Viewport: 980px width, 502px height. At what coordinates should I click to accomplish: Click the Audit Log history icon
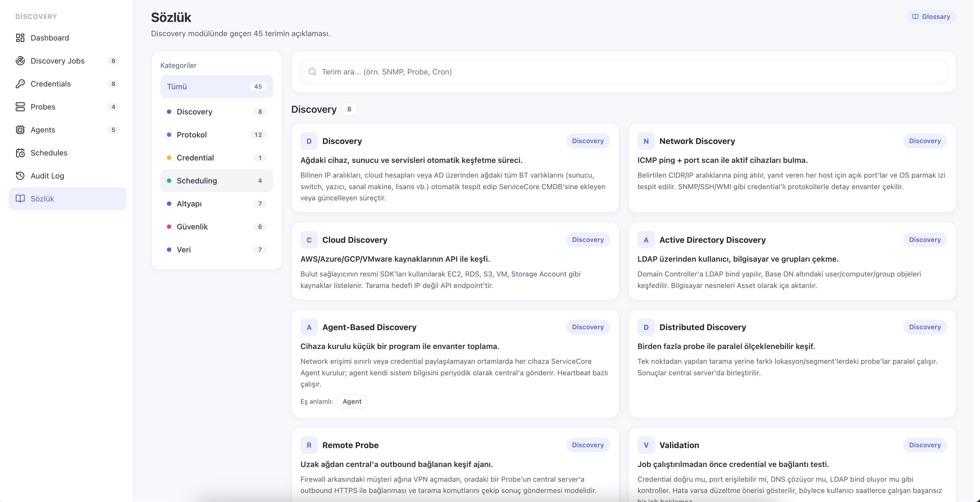pos(20,176)
